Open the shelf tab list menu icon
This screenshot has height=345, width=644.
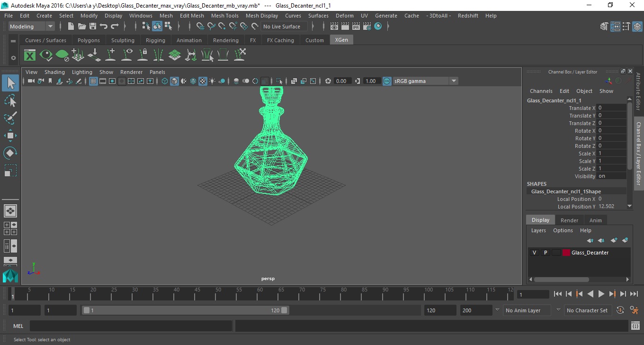point(13,41)
